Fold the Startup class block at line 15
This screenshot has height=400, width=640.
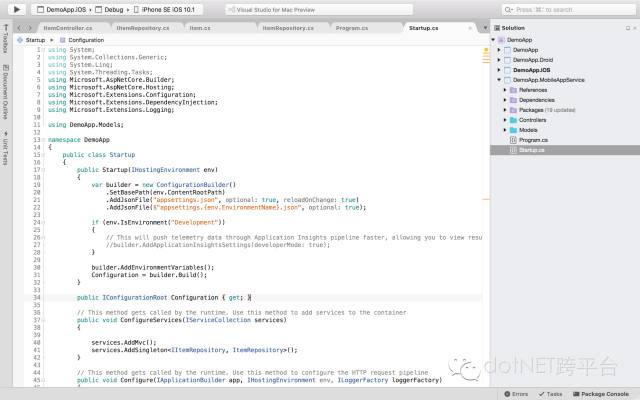point(43,155)
